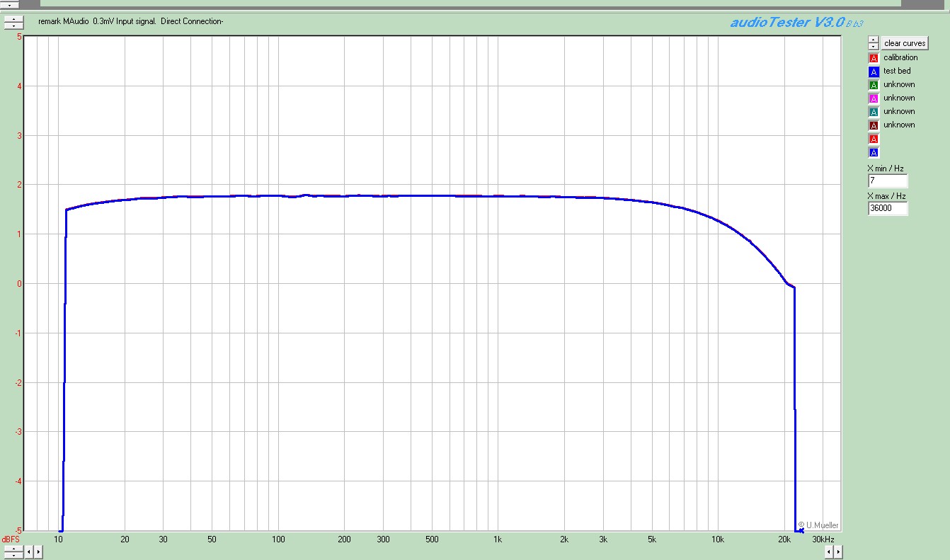Click unknown label beside teal curve button

pos(899,112)
